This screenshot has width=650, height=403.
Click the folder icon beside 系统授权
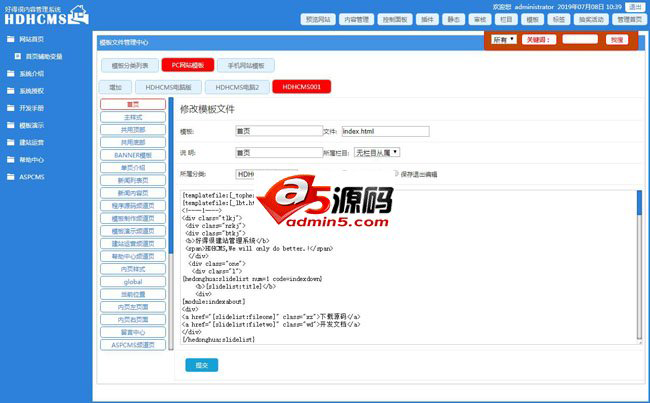click(10, 91)
